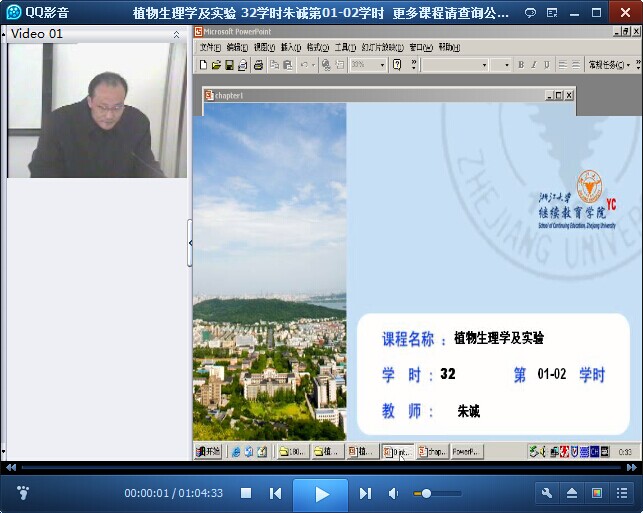Fast-forward with the double-right arrow icon

click(632, 467)
